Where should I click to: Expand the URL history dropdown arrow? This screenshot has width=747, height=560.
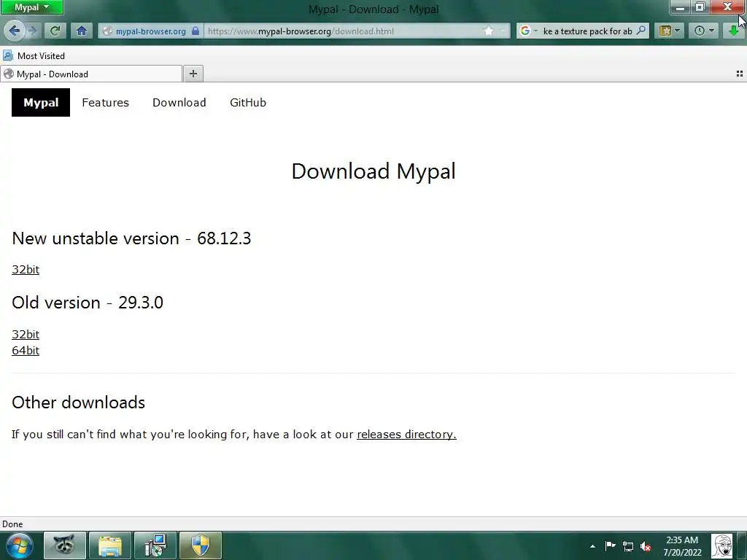tap(503, 31)
